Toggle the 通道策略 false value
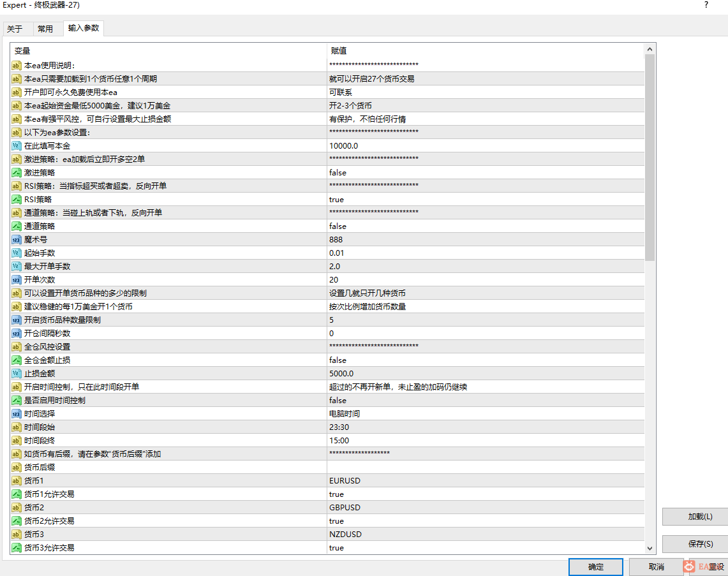This screenshot has height=576, width=728. click(486, 226)
